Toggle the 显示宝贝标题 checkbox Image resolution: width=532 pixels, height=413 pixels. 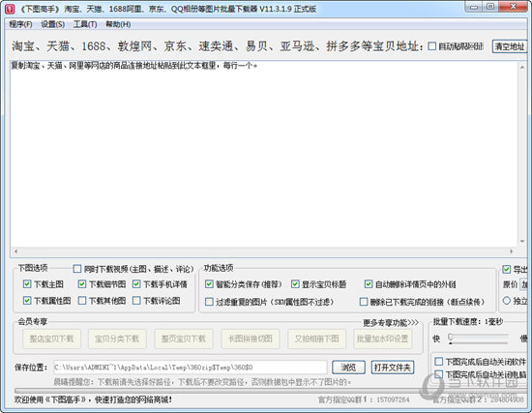click(295, 284)
